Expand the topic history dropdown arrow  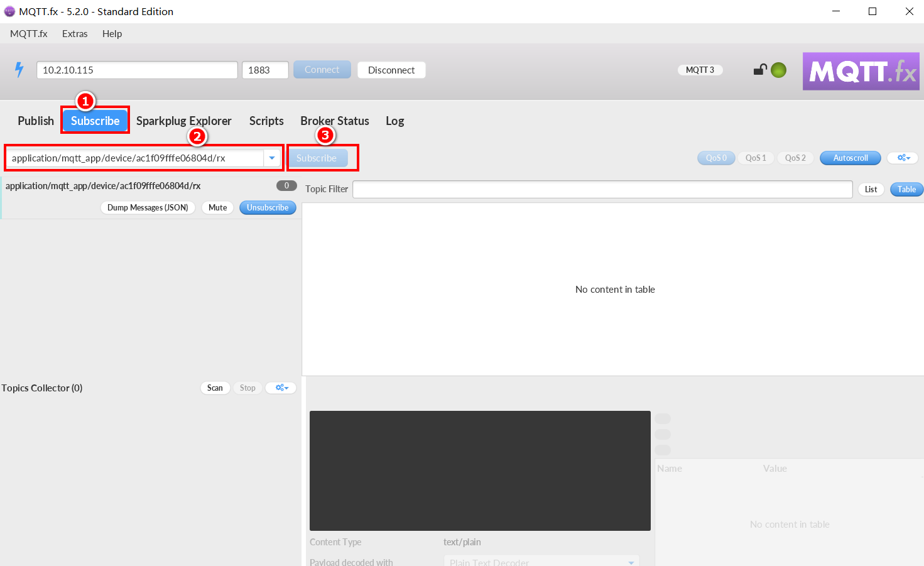click(x=272, y=158)
